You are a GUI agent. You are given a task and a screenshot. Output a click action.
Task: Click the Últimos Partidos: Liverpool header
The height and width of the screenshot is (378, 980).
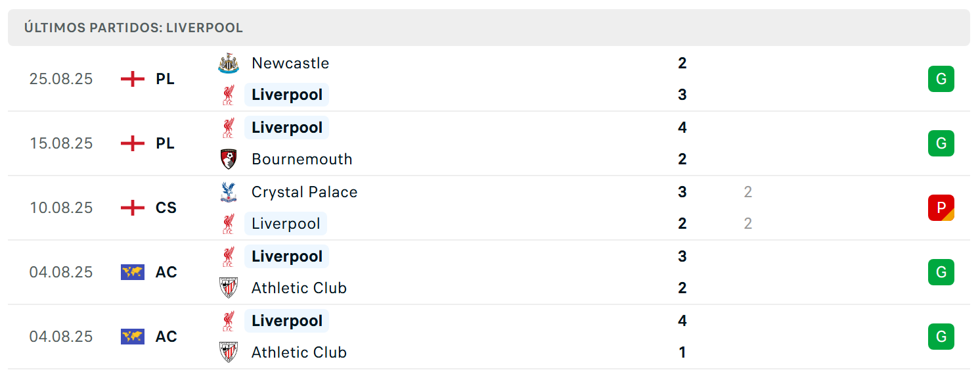[x=134, y=28]
